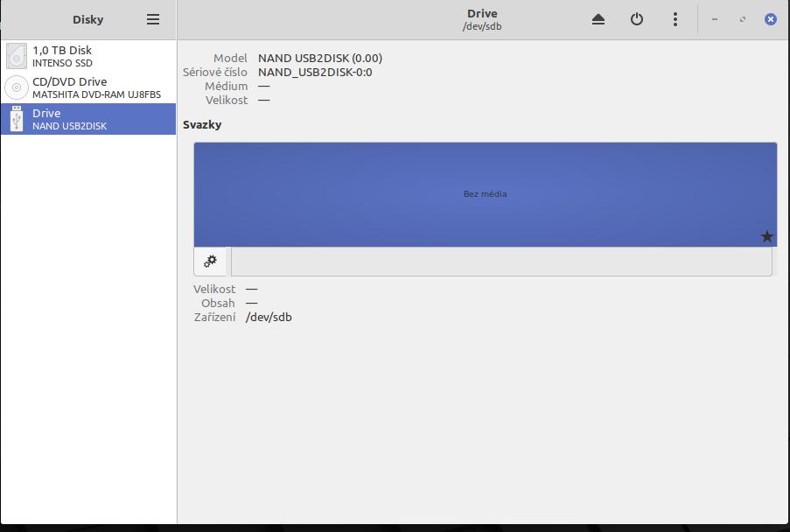Click the serial number NAND_USB2DISK-0:0
The height and width of the screenshot is (532, 790).
pos(315,72)
